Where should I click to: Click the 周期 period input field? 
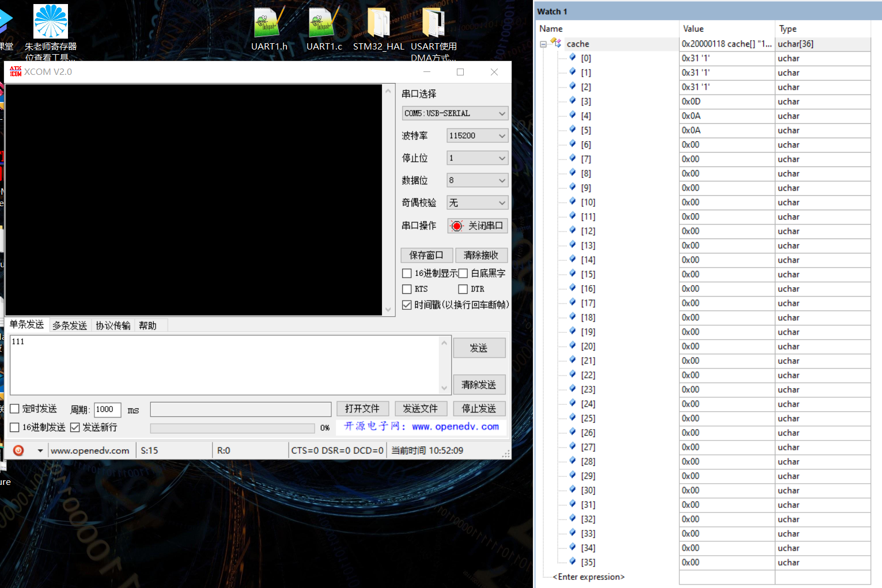pyautogui.click(x=108, y=409)
